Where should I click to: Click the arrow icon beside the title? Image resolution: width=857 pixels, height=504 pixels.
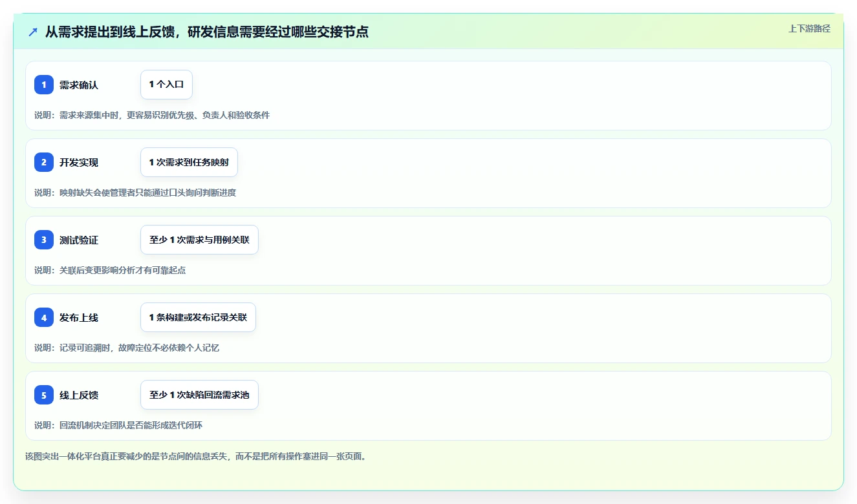33,32
